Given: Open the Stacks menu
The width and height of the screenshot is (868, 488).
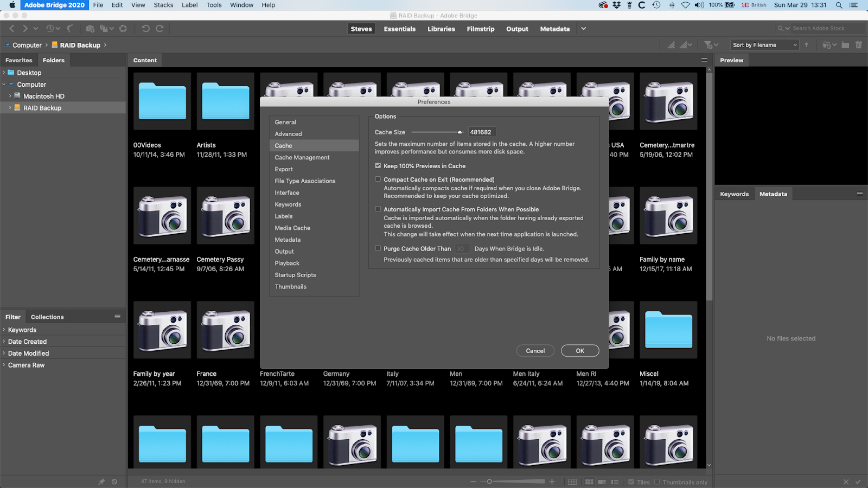Looking at the screenshot, I should coord(163,5).
